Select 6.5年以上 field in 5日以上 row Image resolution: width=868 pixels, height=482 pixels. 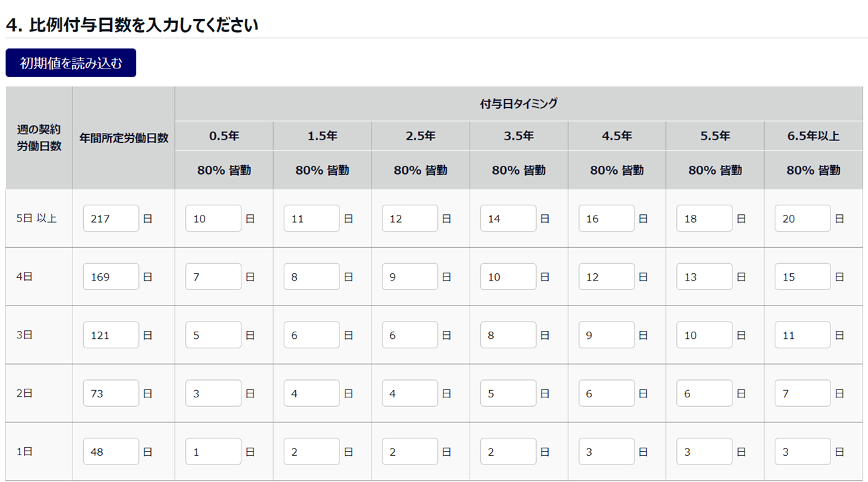tap(802, 219)
